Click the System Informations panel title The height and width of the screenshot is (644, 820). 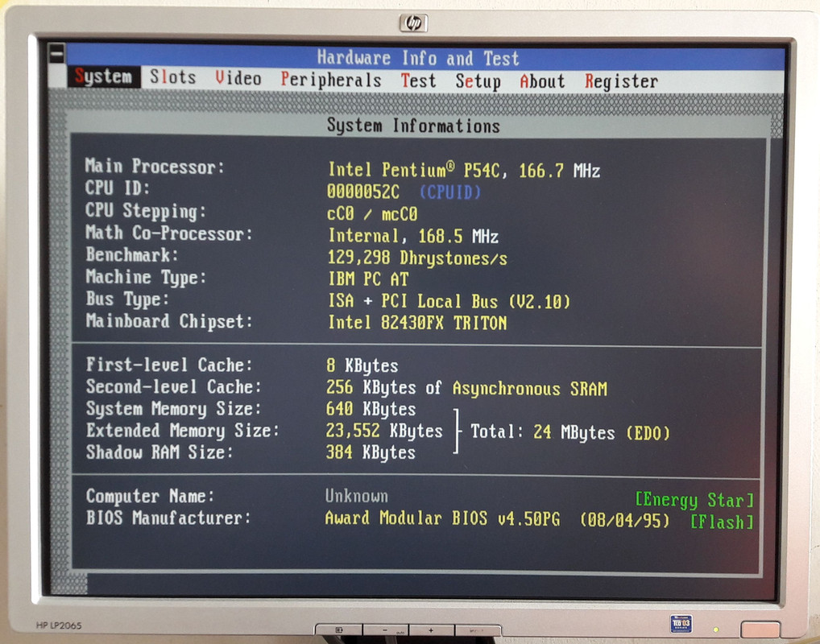(414, 126)
